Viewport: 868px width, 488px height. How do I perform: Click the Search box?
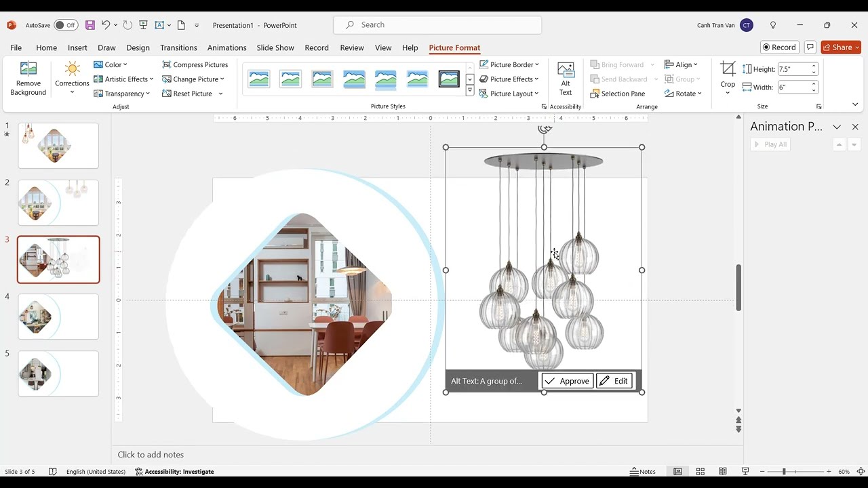(x=437, y=25)
